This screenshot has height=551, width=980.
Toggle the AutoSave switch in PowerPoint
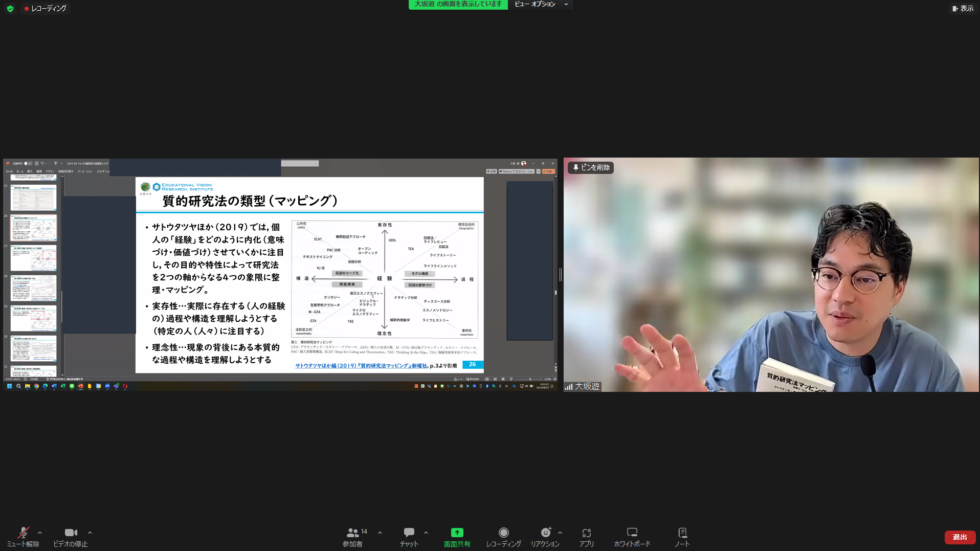tap(28, 164)
